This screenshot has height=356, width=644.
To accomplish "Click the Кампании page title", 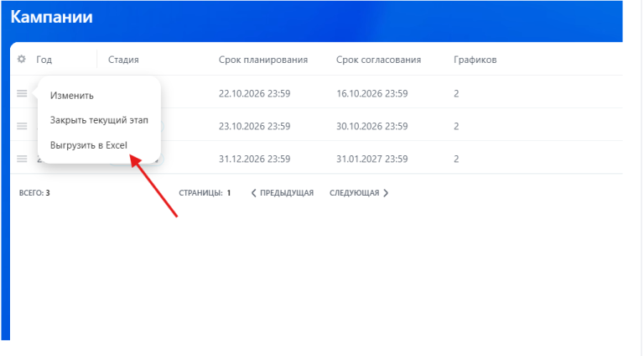I will (51, 17).
